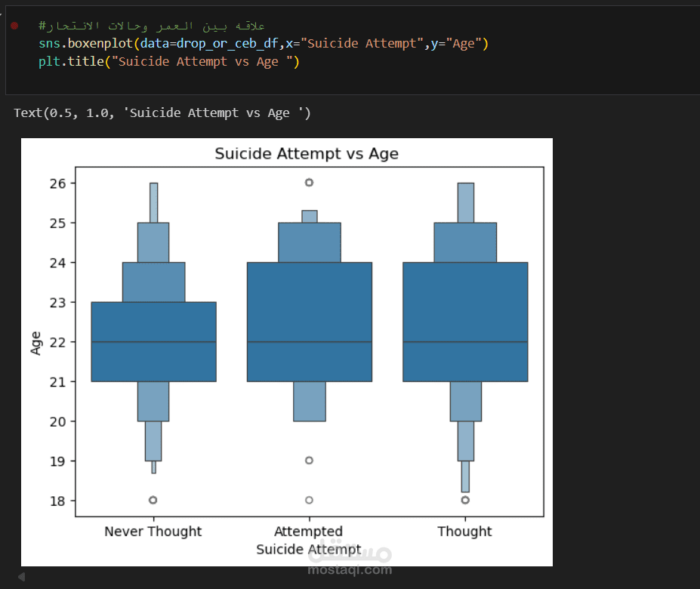Viewport: 700px width, 589px height.
Task: Click the 'Age' y-axis label
Action: click(36, 342)
